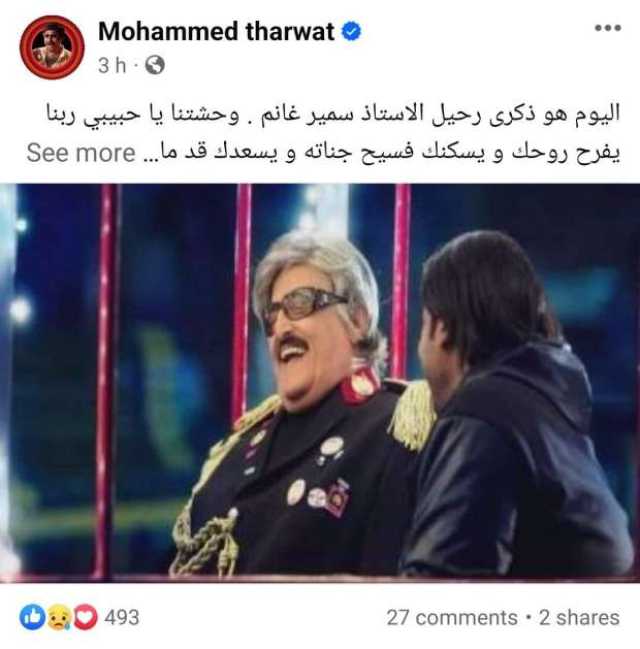Open the 493 reactions count list
640x649 pixels.
point(121,618)
